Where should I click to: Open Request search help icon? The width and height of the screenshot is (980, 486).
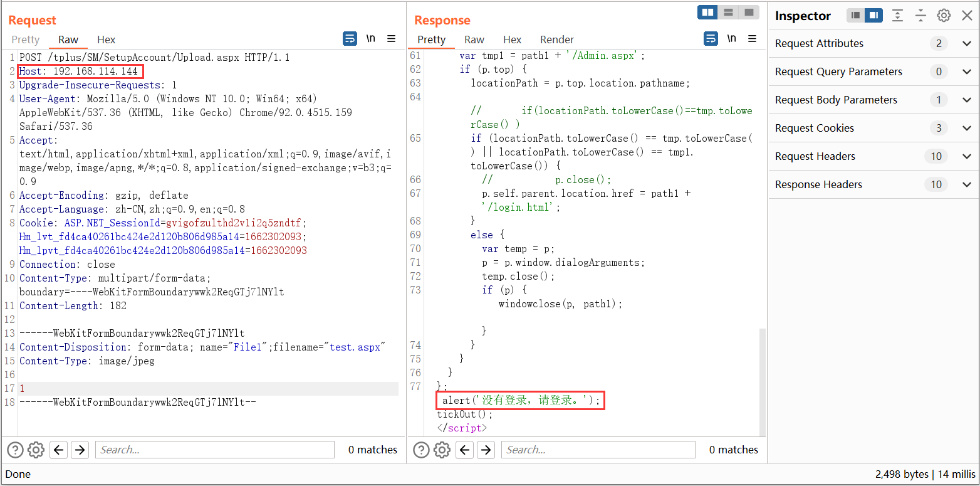click(x=15, y=450)
